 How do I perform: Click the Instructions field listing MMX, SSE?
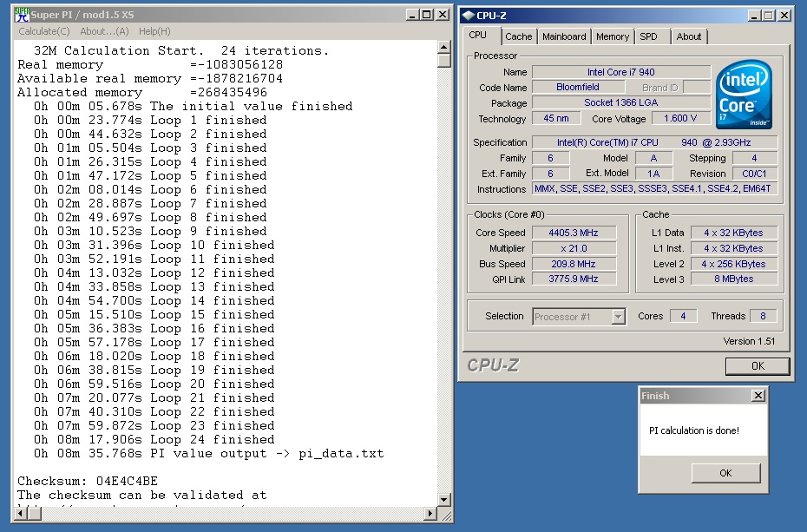coord(654,189)
